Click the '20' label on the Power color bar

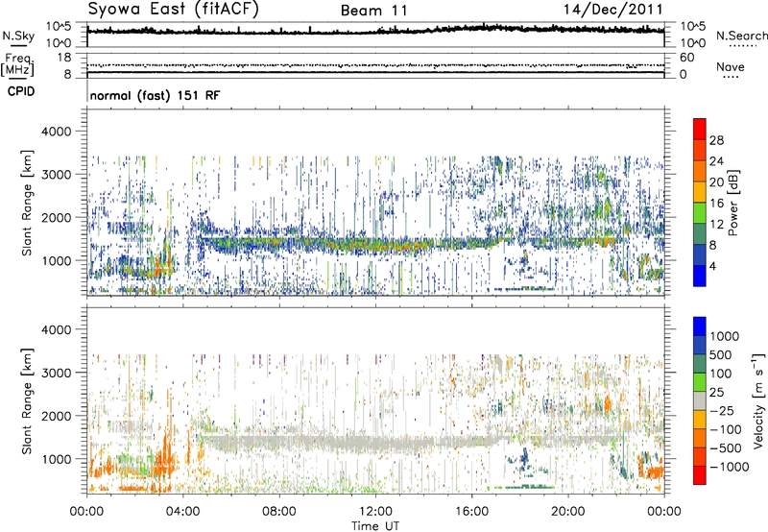[716, 182]
